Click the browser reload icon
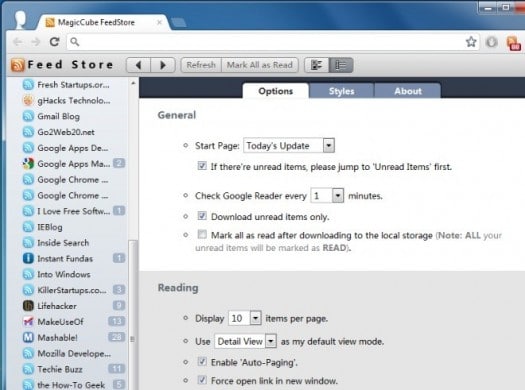 tap(55, 42)
